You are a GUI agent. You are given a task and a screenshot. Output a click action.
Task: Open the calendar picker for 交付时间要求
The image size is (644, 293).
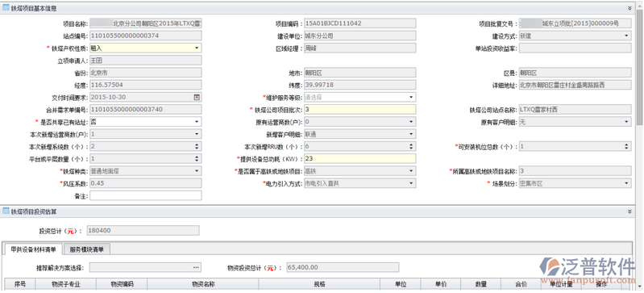click(x=197, y=98)
